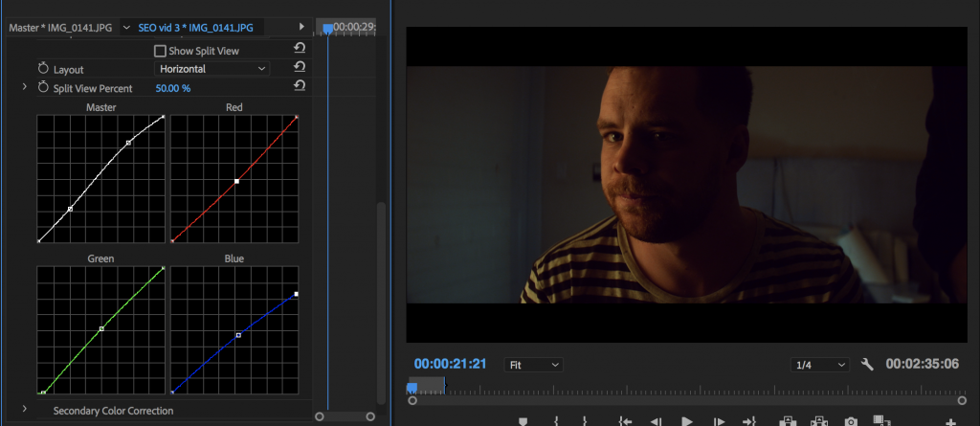Screen dimensions: 980x426
Task: Step back one frame
Action: coord(656,421)
